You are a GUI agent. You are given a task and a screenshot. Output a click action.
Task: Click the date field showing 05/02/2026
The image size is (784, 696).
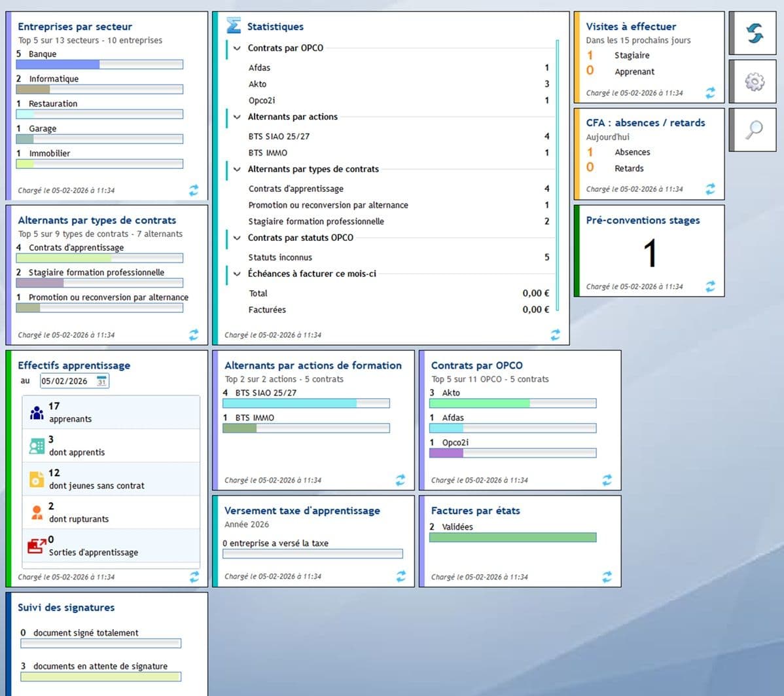click(66, 381)
